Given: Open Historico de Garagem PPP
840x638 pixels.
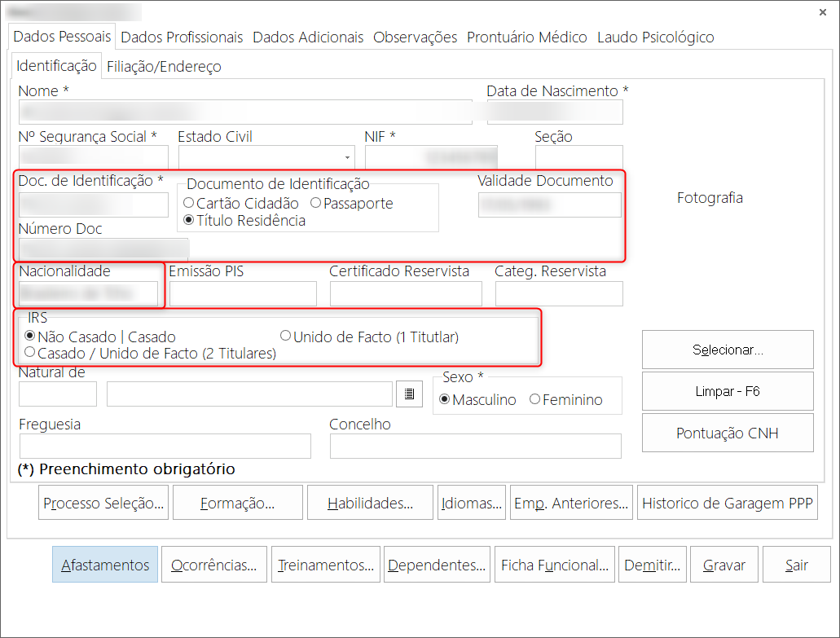Looking at the screenshot, I should point(728,503).
